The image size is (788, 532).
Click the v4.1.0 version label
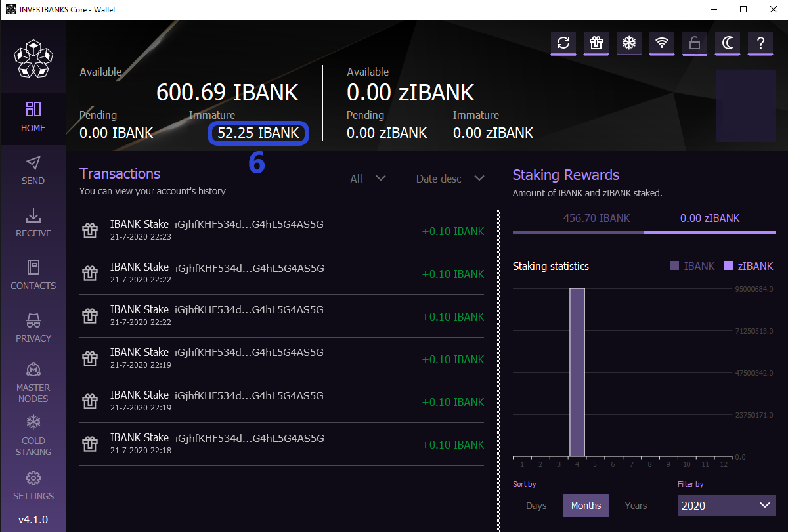pos(33,520)
